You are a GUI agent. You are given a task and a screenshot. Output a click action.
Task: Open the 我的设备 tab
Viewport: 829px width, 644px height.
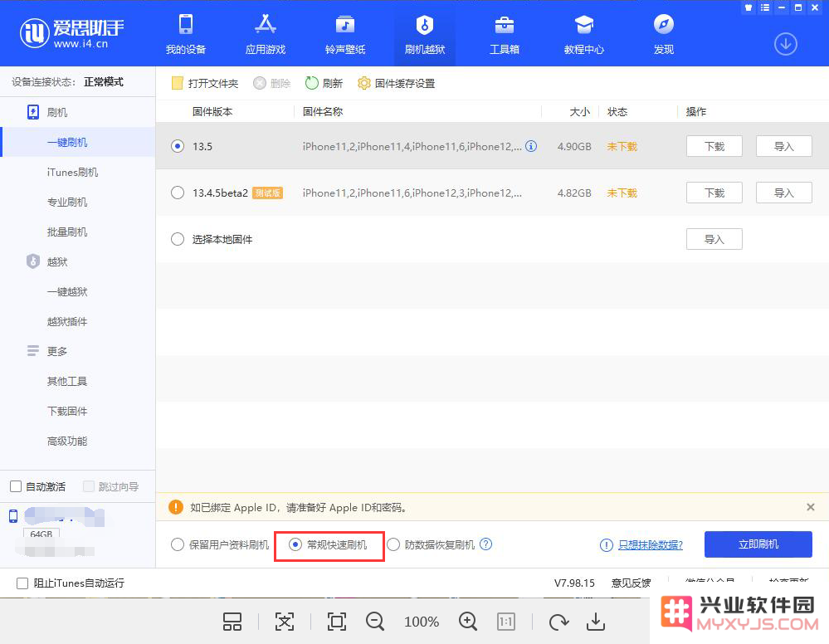point(186,34)
